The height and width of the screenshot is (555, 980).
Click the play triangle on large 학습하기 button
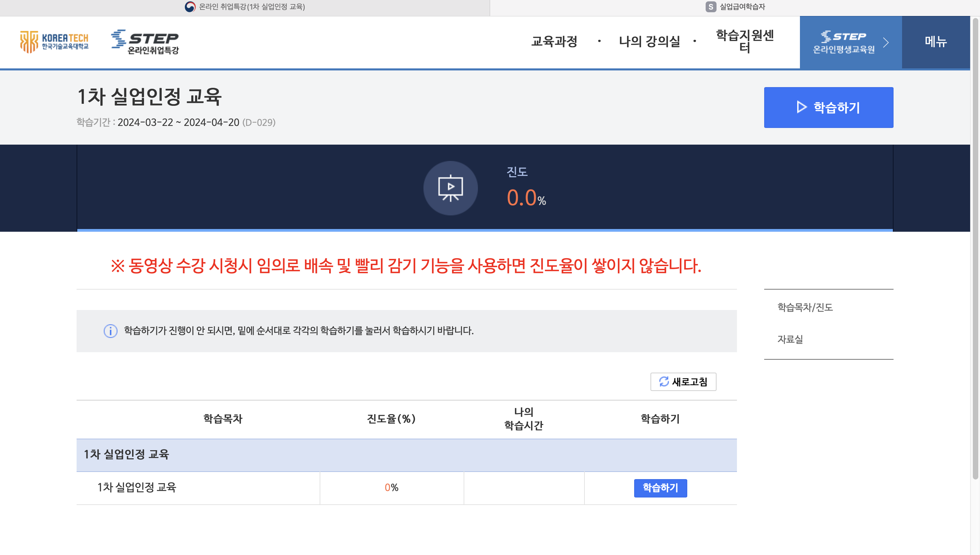802,107
